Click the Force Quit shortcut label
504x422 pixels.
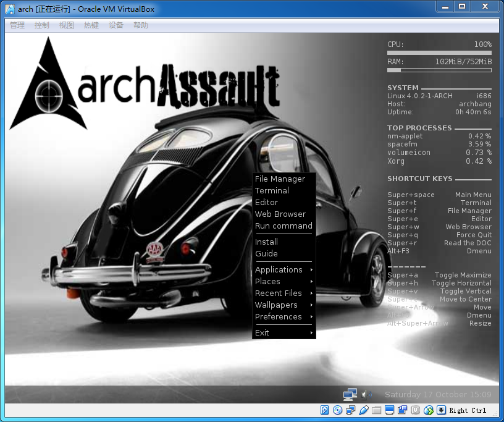point(474,235)
